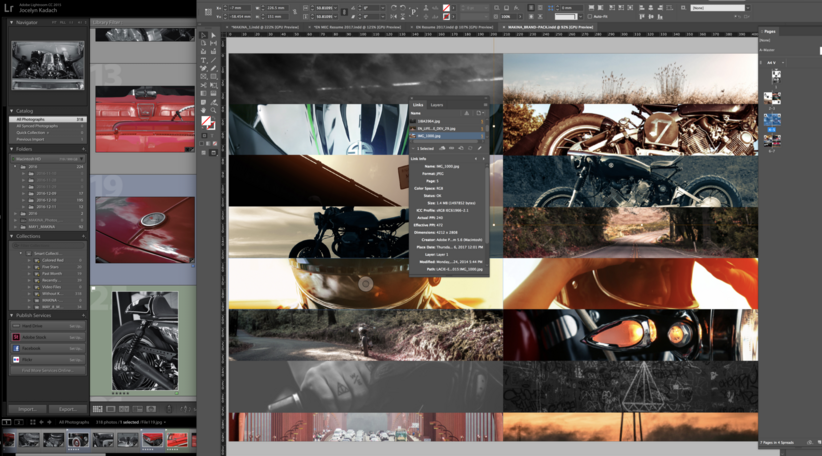
Task: Click the Content Collector tool
Action: (x=204, y=52)
